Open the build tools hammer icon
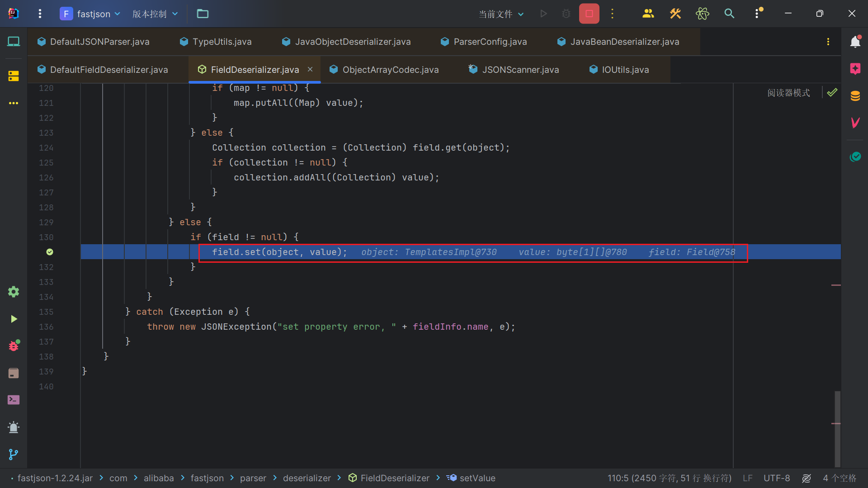Screen dimensions: 868x488 click(675, 14)
